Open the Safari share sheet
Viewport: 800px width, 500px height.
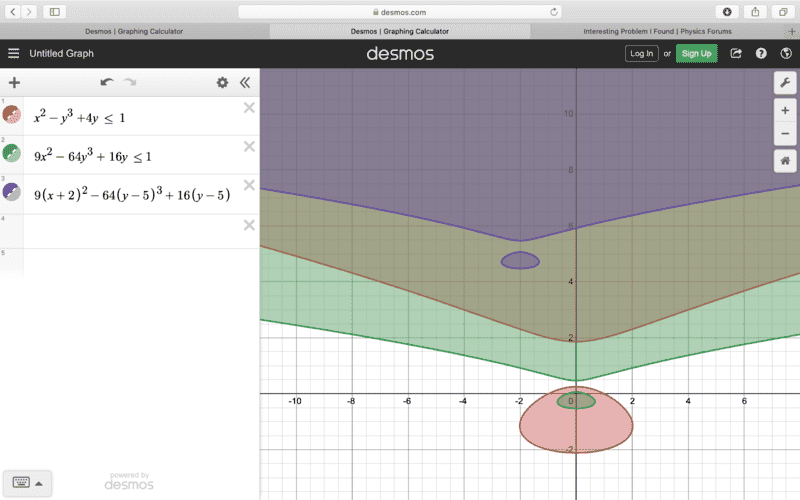755,12
